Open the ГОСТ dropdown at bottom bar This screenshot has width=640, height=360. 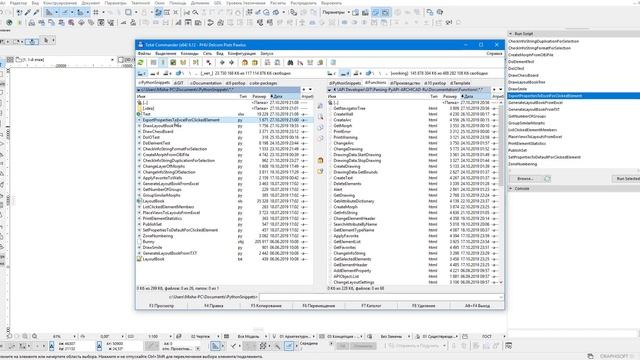click(x=504, y=336)
